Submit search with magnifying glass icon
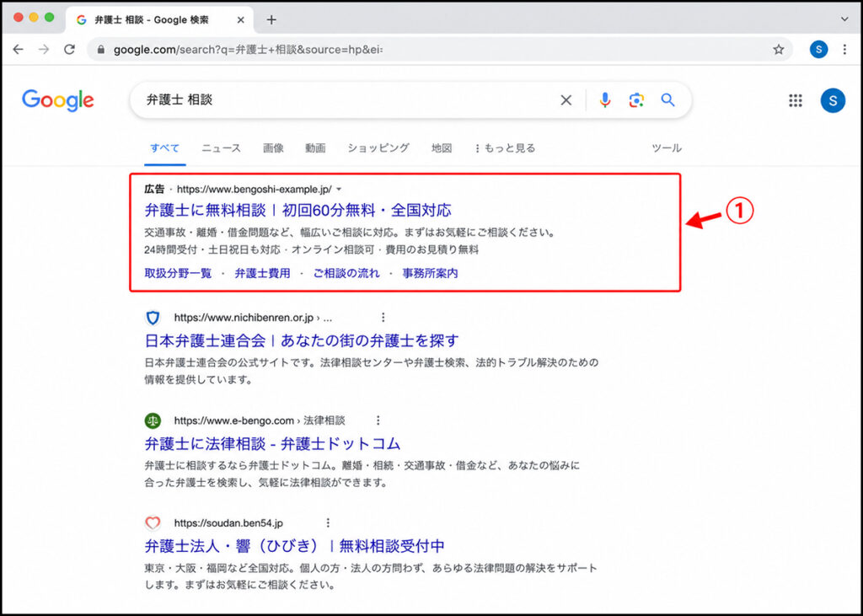The height and width of the screenshot is (616, 863). [x=667, y=100]
